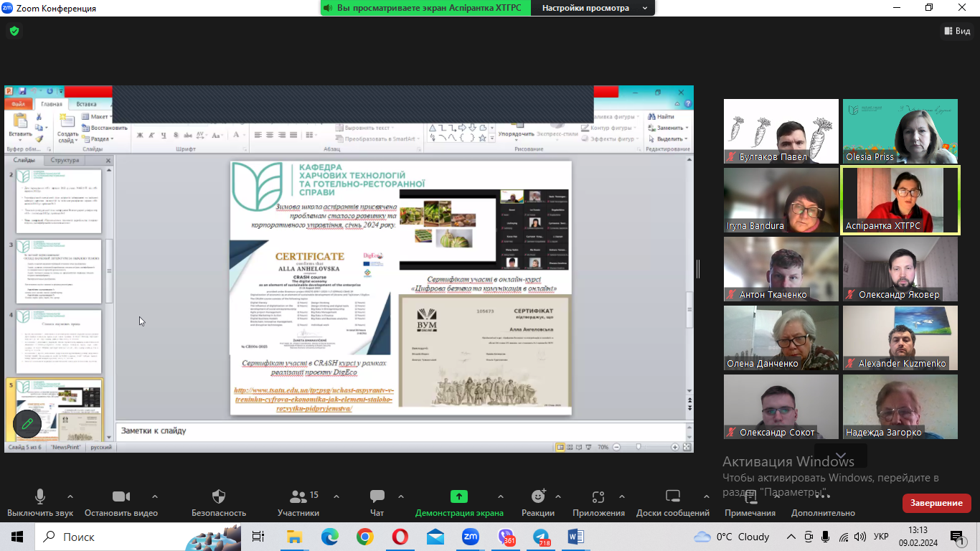Viewport: 980px width, 551px height.
Task: Open the Zoom View (Вид) button
Action: click(957, 31)
